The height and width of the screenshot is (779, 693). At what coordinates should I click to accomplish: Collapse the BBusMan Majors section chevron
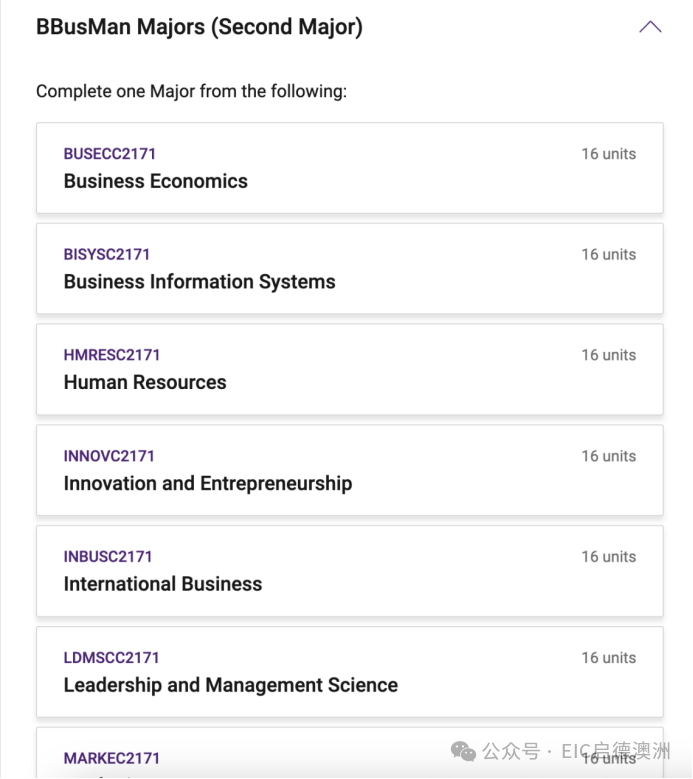(x=650, y=27)
